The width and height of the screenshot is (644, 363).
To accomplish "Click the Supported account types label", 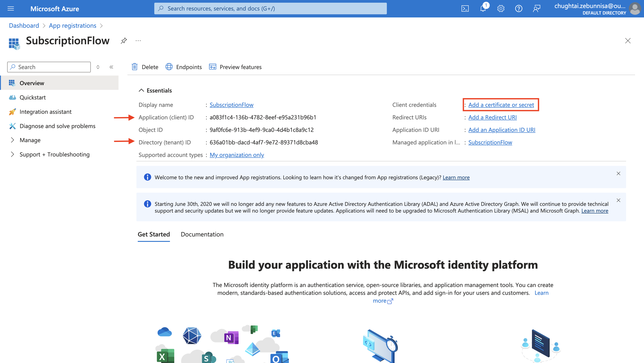I will click(171, 155).
